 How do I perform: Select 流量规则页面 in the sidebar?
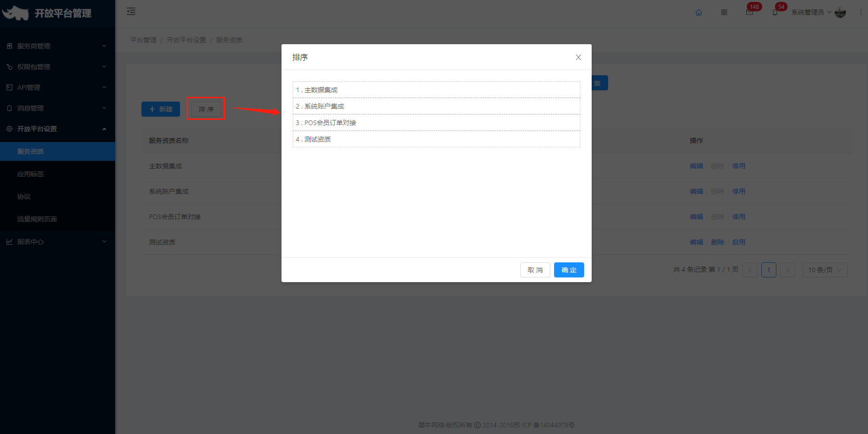point(57,219)
